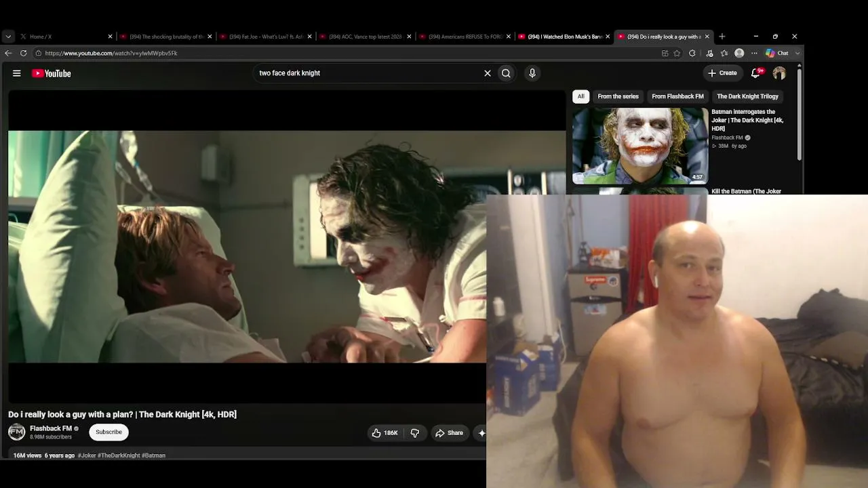Go back with the browser back arrow

point(8,53)
